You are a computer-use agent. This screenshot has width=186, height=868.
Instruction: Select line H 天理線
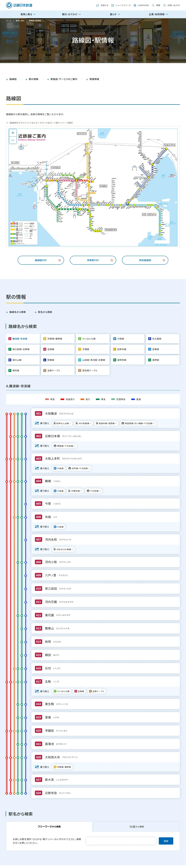pyautogui.click(x=93, y=349)
